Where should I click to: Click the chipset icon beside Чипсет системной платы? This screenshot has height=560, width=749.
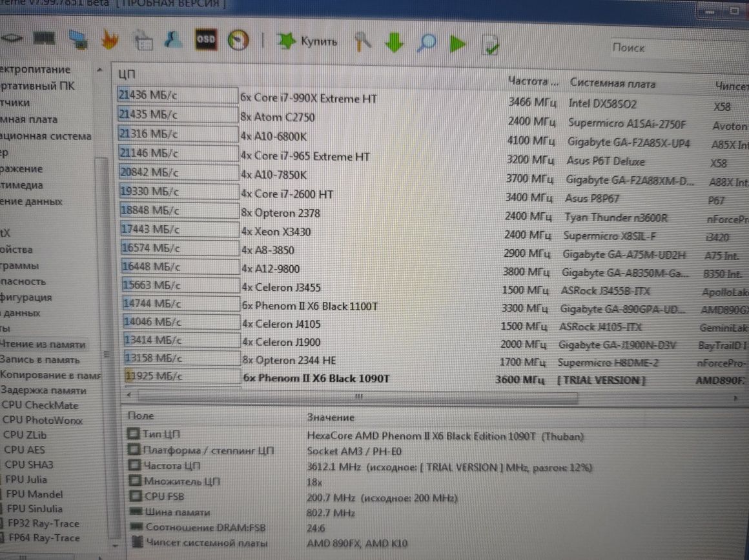pyautogui.click(x=138, y=542)
